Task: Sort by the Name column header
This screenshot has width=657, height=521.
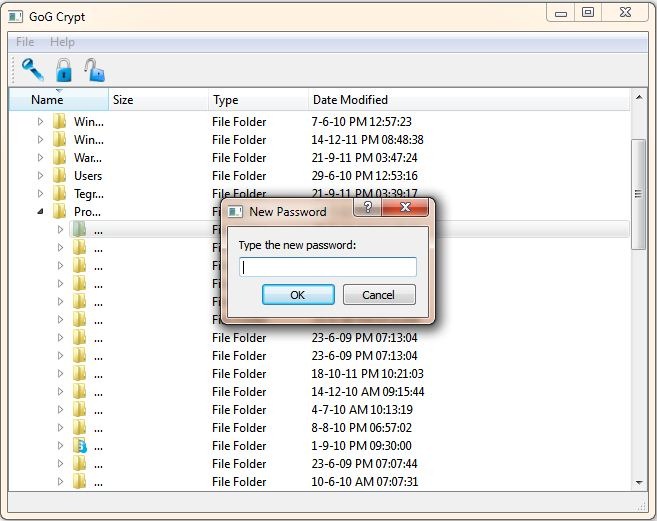Action: tap(59, 100)
